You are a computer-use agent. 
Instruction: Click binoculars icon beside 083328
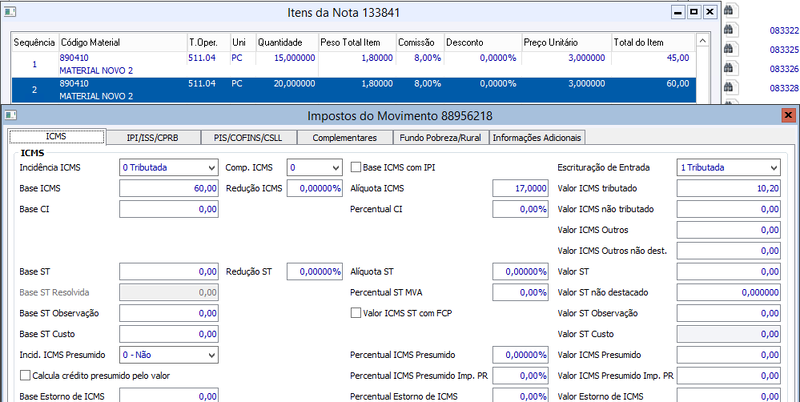click(x=729, y=87)
